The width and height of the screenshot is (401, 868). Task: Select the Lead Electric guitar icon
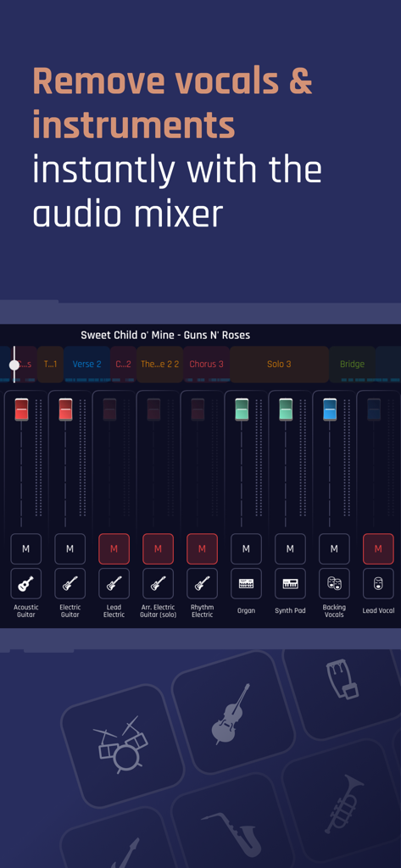pos(114,583)
